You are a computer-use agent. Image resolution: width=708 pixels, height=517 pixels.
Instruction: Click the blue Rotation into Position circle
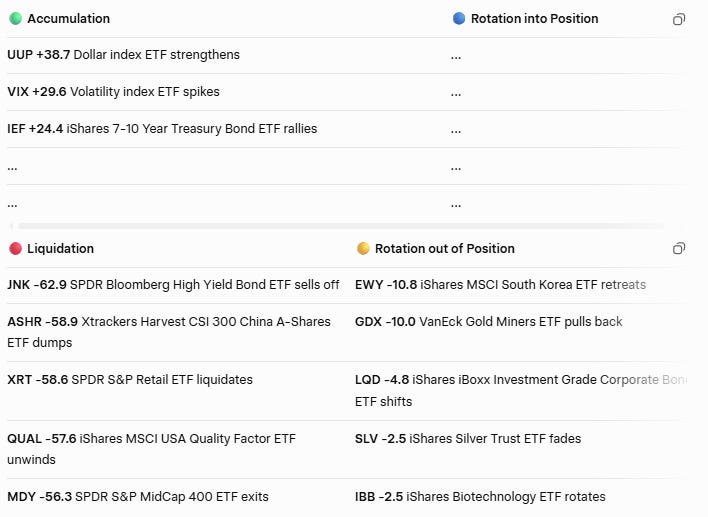click(x=459, y=19)
